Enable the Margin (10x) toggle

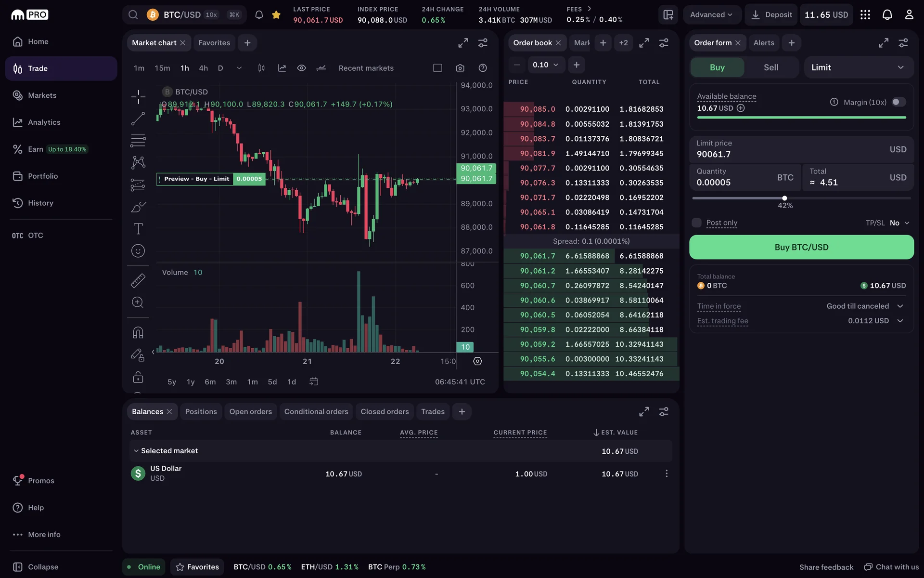pyautogui.click(x=898, y=102)
